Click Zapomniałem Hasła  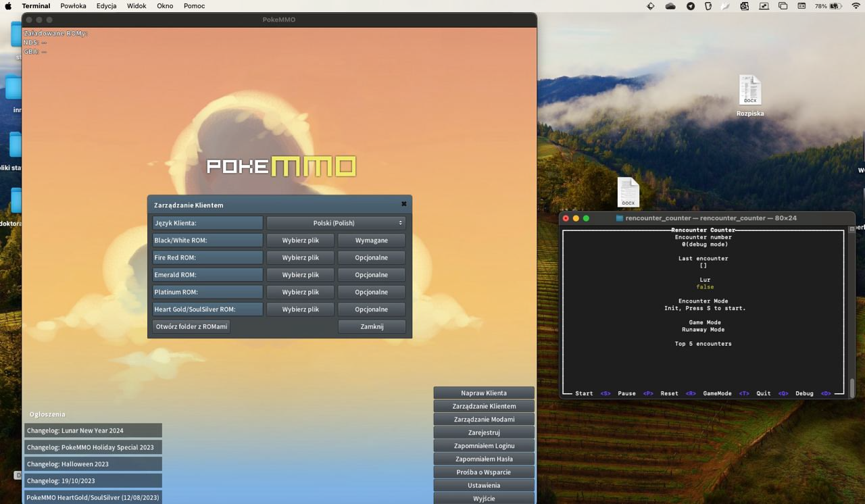point(484,459)
